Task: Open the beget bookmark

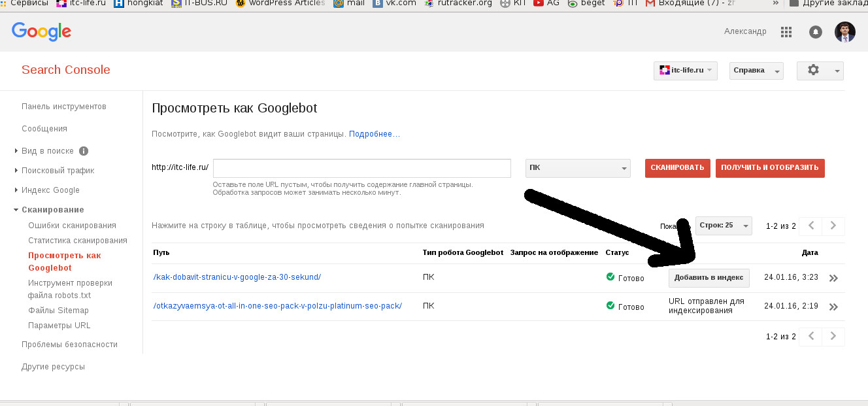Action: (x=586, y=3)
